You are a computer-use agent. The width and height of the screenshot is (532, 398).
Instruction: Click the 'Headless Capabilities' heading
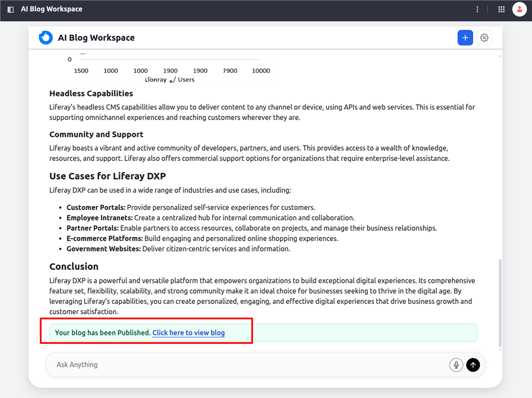tap(91, 94)
